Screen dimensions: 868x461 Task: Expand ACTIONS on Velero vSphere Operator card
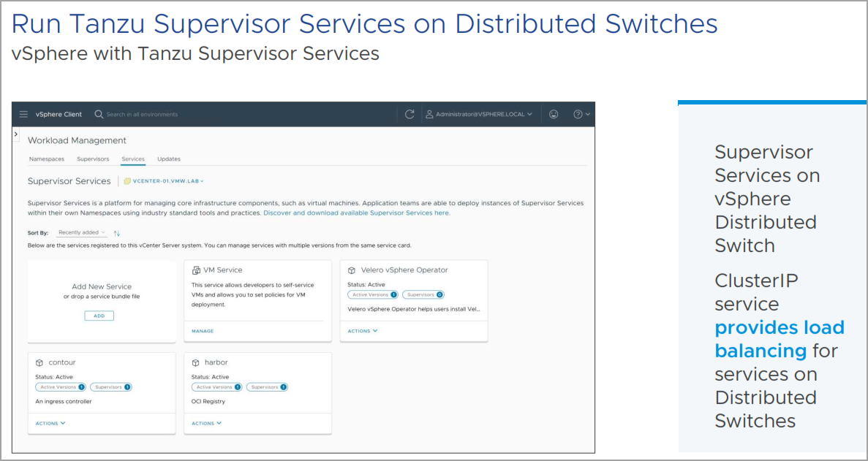pos(363,331)
